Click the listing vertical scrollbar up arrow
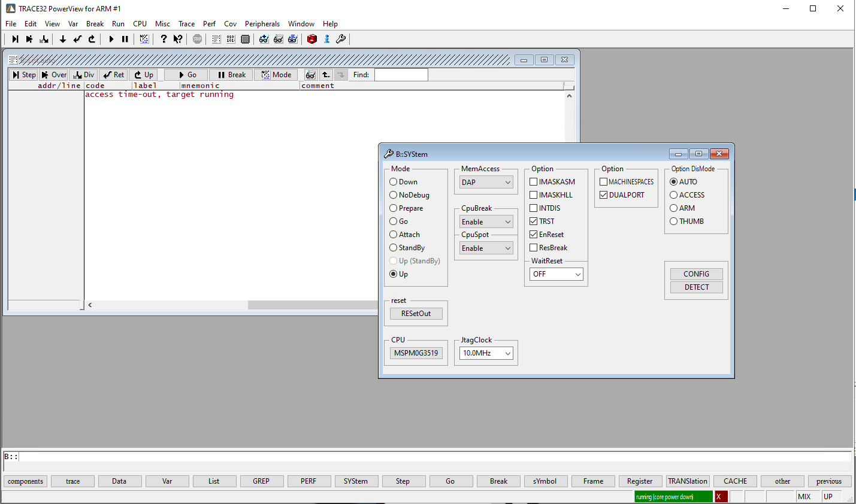Screen dimensions: 856x504 tap(569, 96)
